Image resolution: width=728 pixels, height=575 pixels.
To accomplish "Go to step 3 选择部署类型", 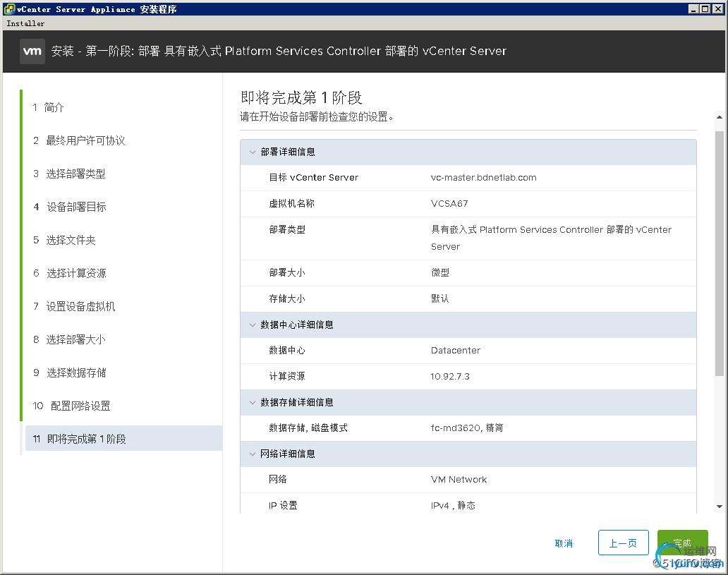I will pyautogui.click(x=69, y=174).
